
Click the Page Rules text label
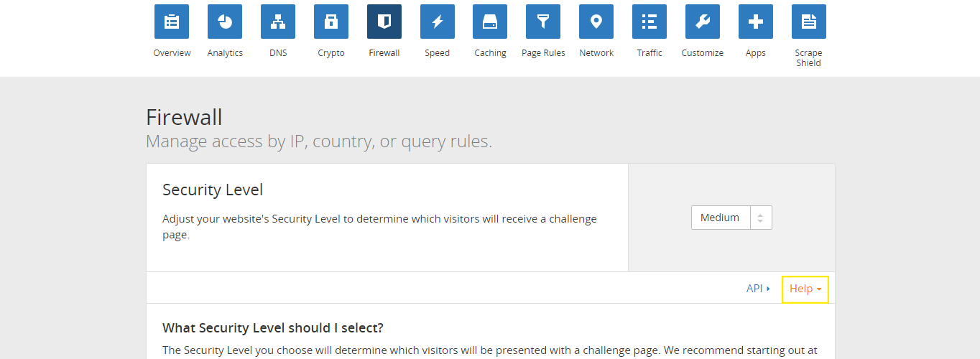543,53
